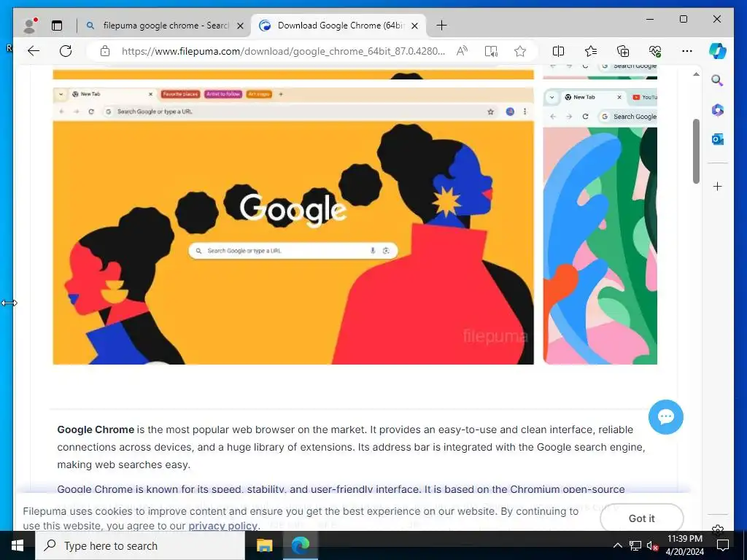Open sidebar Search icon
Viewport: 747px width, 560px height.
click(x=718, y=80)
